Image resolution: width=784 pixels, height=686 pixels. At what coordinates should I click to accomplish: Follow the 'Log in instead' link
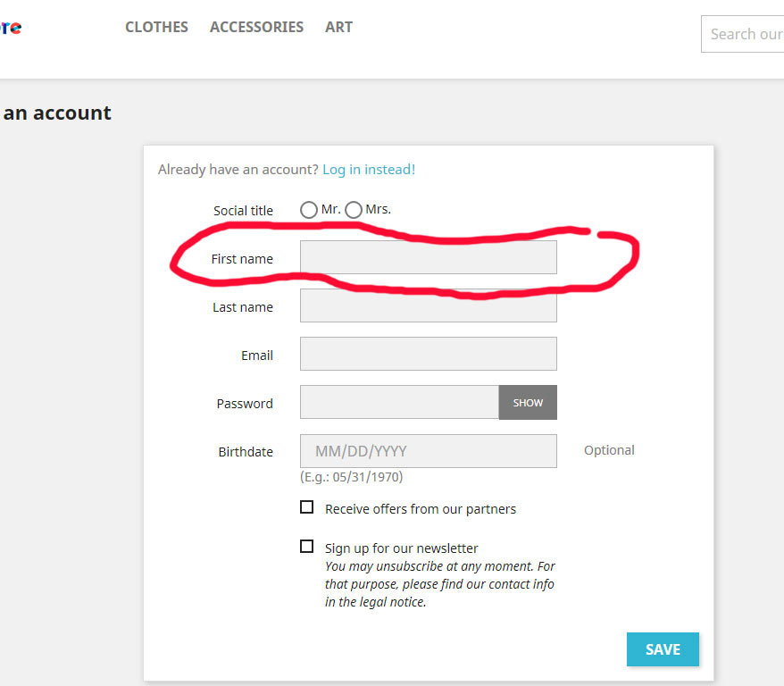pos(366,169)
